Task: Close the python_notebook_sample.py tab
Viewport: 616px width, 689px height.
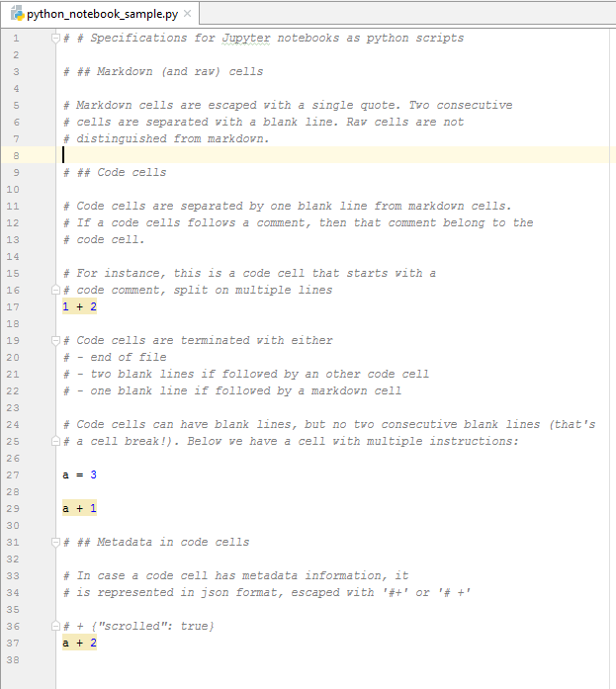Action: pos(188,14)
